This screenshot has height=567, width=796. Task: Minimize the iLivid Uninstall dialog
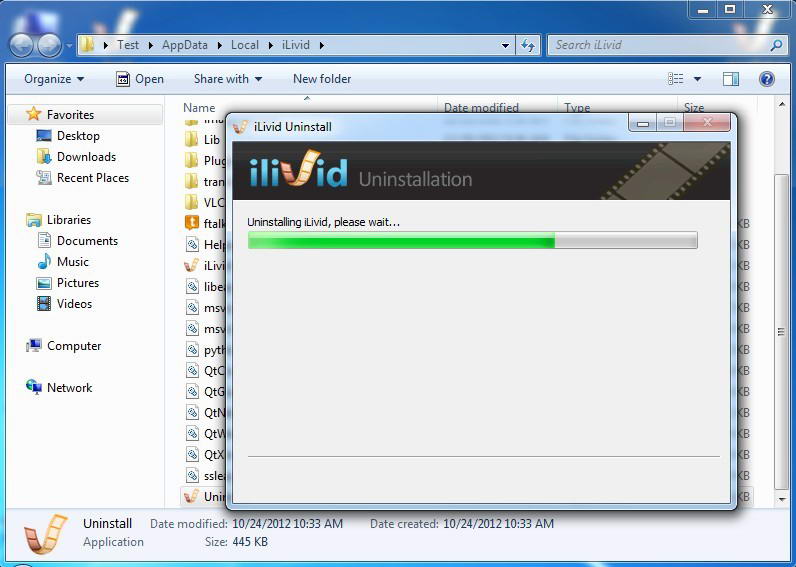click(643, 123)
